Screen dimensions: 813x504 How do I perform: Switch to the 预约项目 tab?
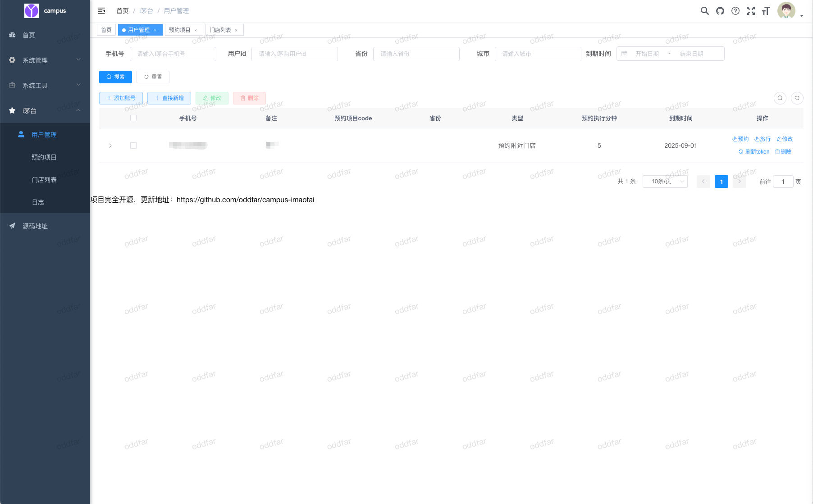(179, 30)
